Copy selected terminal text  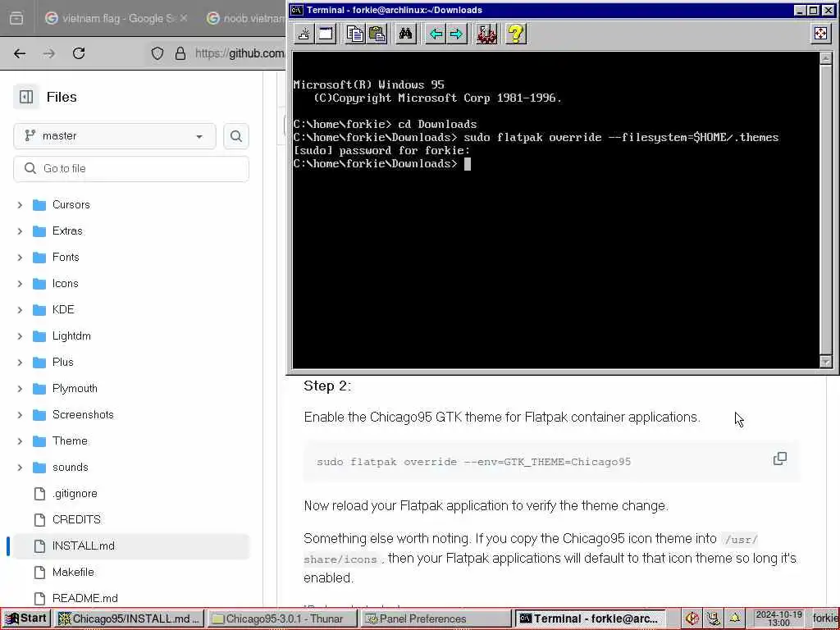coord(354,34)
